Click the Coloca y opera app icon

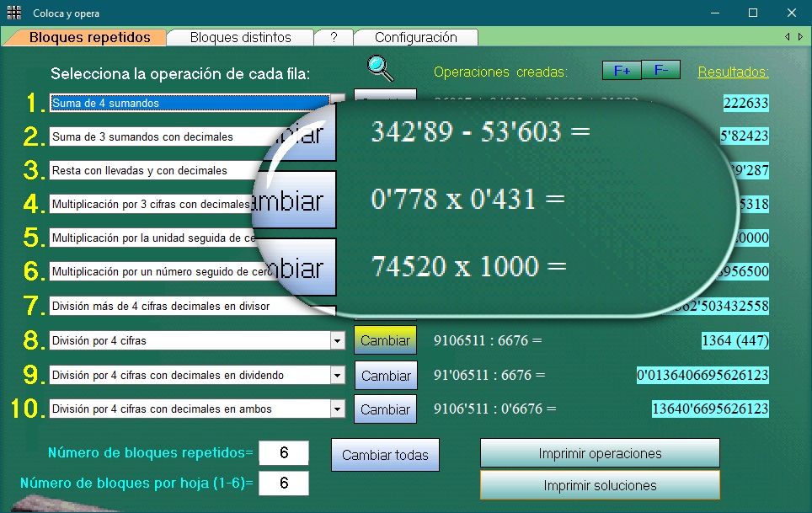click(x=13, y=13)
